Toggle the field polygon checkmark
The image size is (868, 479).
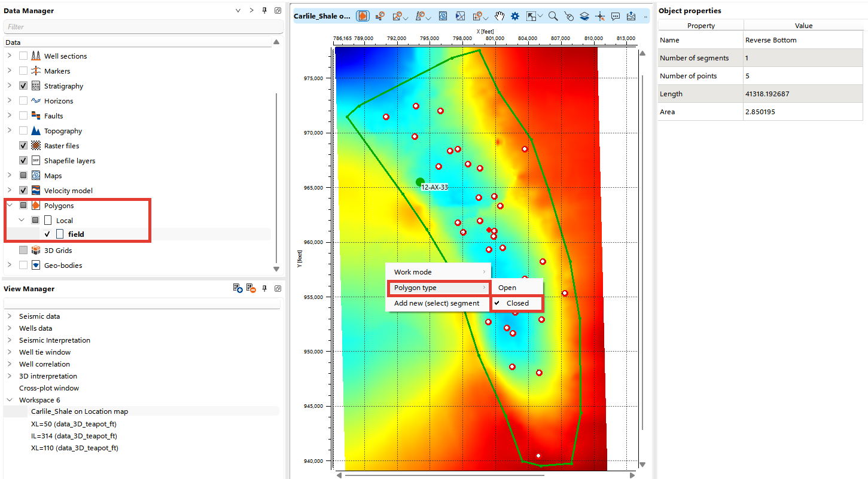[x=47, y=234]
